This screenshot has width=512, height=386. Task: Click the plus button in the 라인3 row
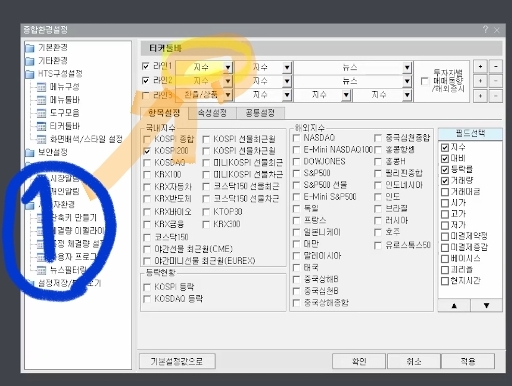pyautogui.click(x=480, y=96)
